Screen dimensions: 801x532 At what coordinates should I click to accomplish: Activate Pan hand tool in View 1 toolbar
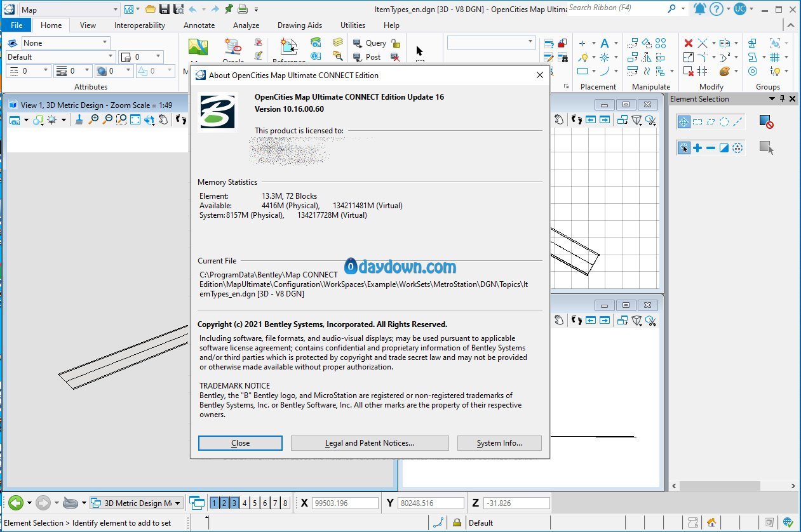coord(164,119)
